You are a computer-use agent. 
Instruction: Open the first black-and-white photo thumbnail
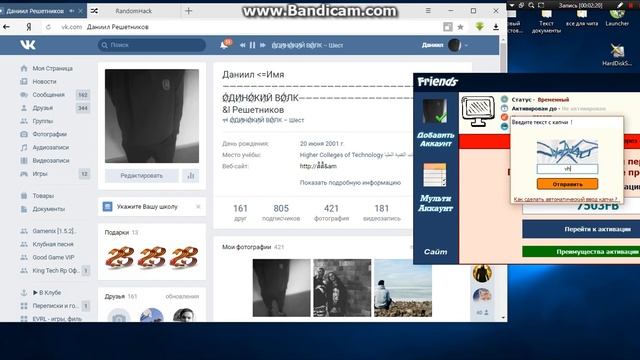click(281, 288)
